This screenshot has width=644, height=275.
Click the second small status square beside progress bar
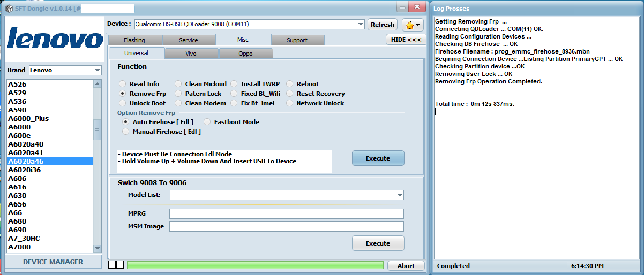[120, 265]
